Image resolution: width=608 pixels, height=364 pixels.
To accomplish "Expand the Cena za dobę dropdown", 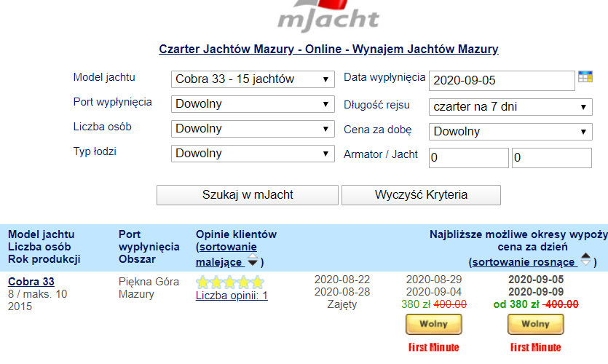I will click(x=510, y=132).
